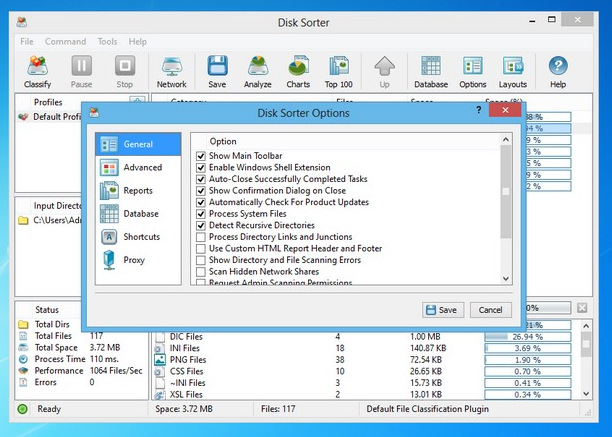
Task: Click the Pause toolbar icon
Action: pos(82,71)
